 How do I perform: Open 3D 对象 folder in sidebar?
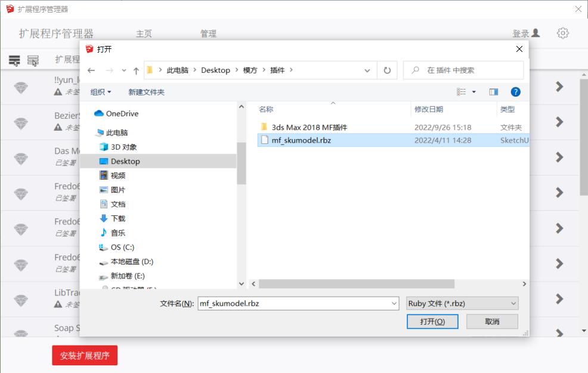(x=117, y=147)
